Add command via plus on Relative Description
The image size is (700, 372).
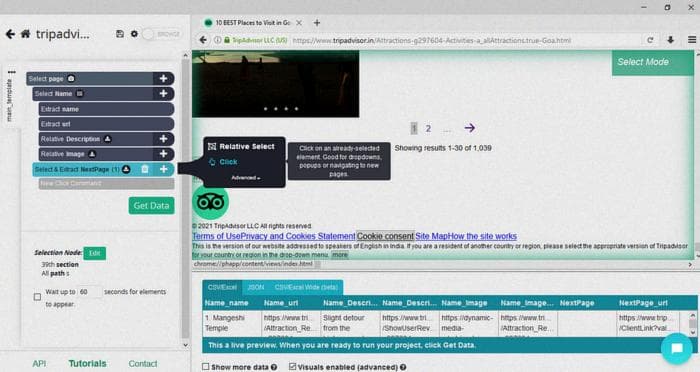click(163, 139)
